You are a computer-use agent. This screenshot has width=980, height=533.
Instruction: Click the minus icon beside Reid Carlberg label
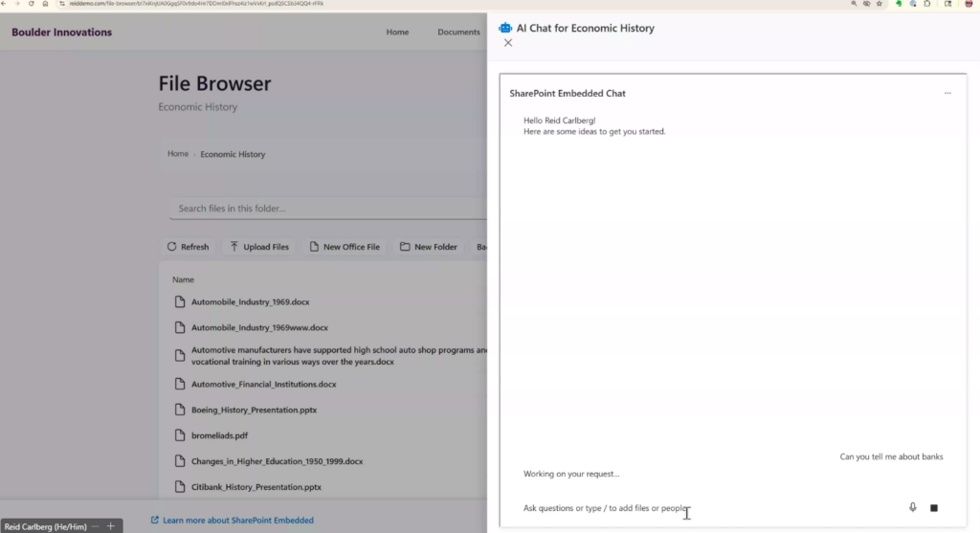[x=95, y=526]
